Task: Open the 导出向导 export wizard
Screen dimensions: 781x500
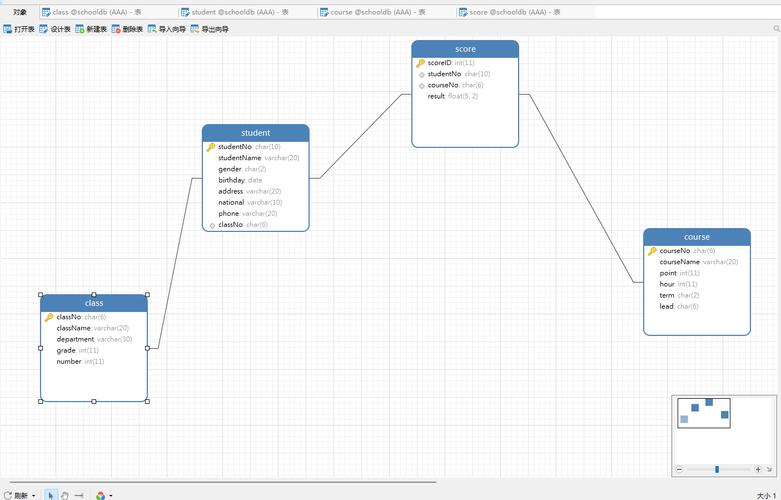Action: pyautogui.click(x=209, y=30)
